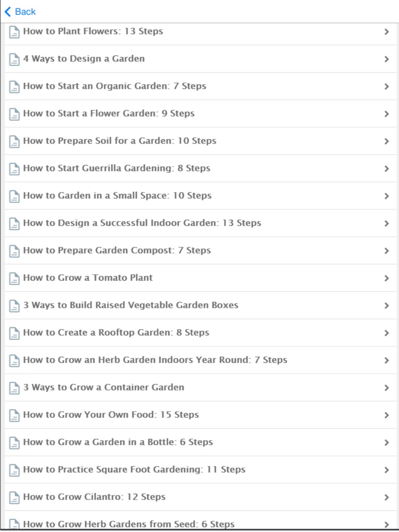Click document icon next to How to Grow Cilantro
399x532 pixels.
pos(14,498)
